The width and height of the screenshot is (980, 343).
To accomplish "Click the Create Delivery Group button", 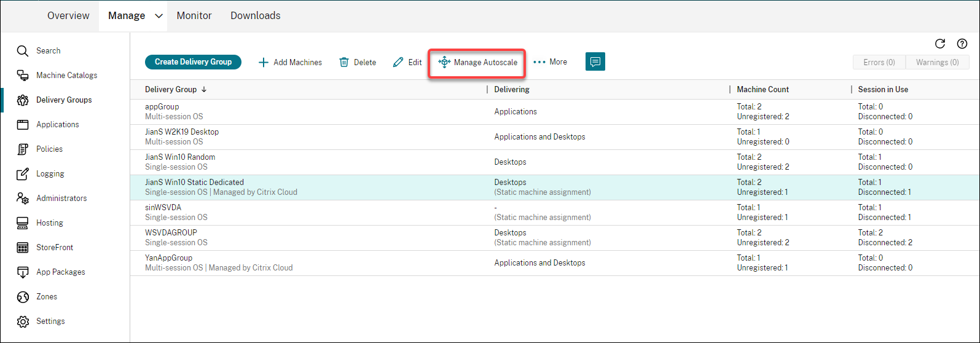I will tap(193, 62).
